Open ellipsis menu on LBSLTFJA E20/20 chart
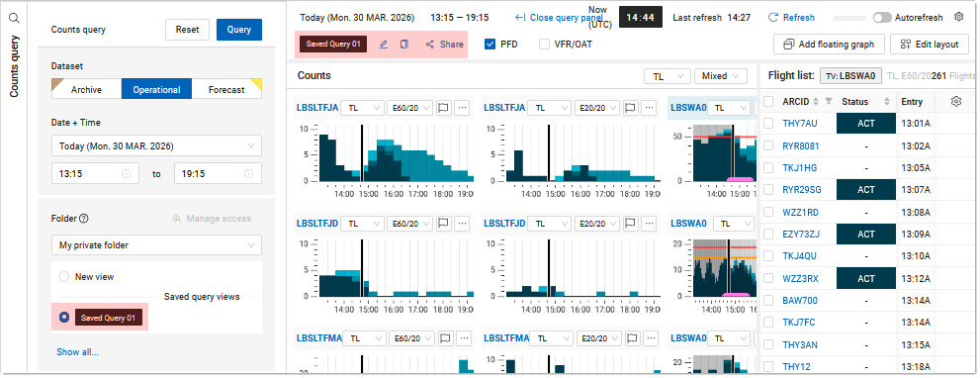980x378 pixels. click(650, 108)
